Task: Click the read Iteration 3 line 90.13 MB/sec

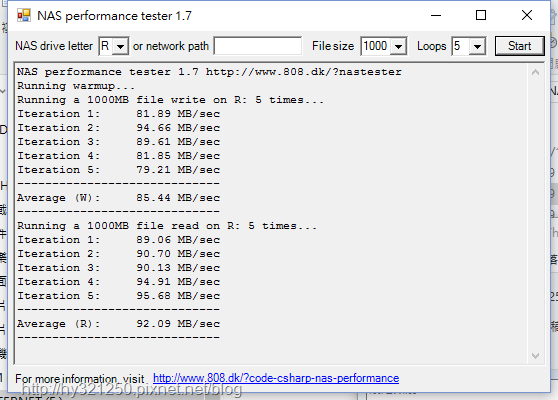Action: pos(119,268)
